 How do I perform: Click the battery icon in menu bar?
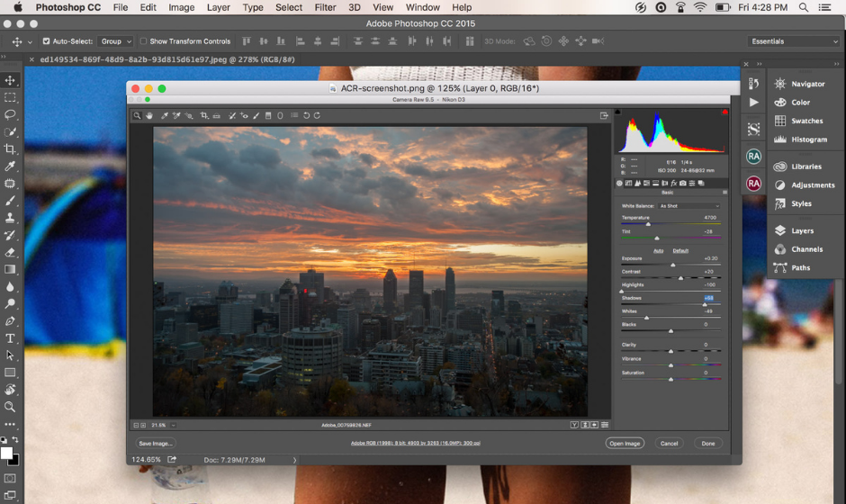723,7
